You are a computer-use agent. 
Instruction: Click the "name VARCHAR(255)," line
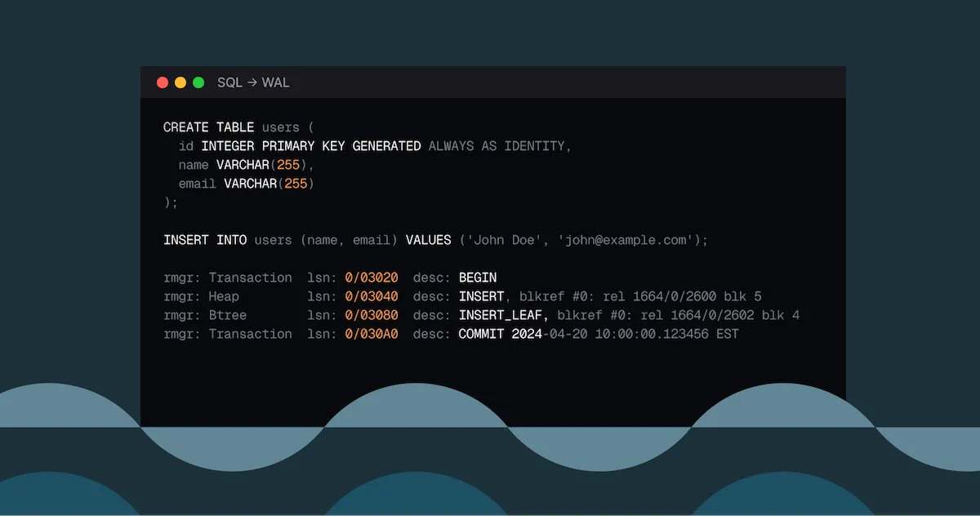247,165
